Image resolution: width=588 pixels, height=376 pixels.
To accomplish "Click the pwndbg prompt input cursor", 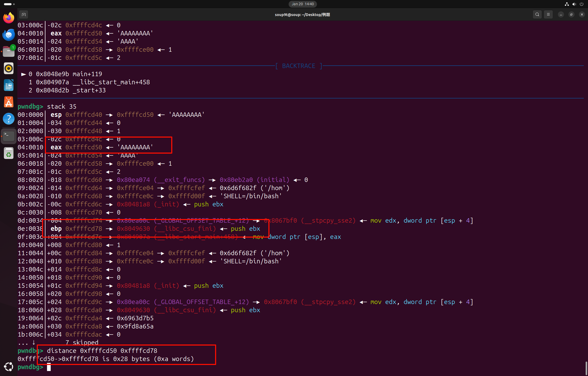I will 49,367.
